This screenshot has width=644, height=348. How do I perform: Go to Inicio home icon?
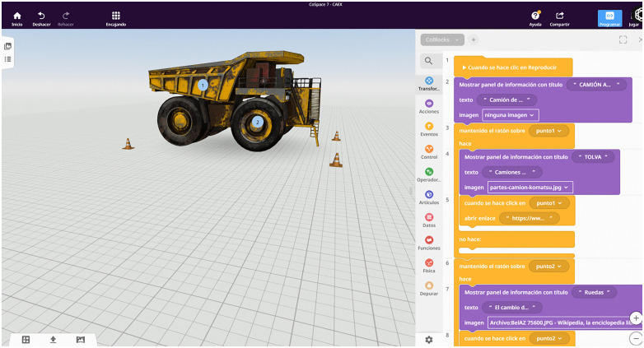pyautogui.click(x=16, y=19)
